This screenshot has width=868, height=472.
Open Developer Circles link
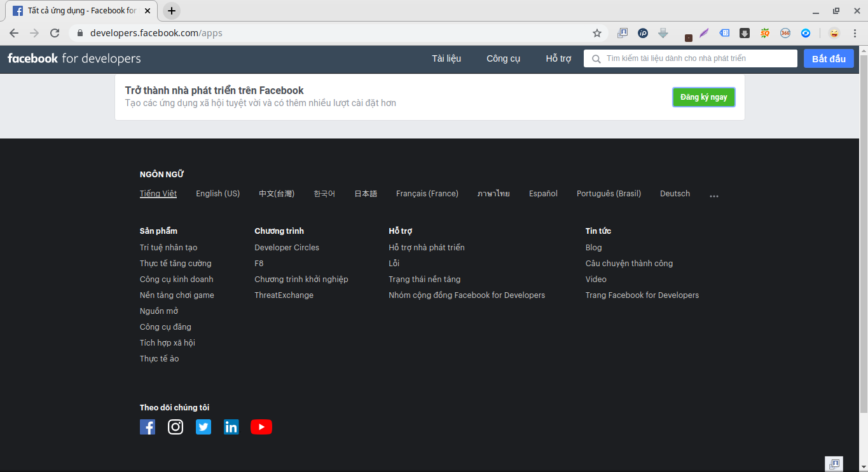tap(287, 248)
